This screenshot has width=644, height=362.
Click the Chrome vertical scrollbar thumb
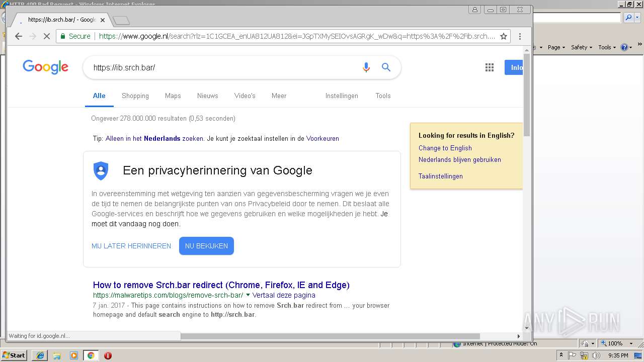(527, 94)
